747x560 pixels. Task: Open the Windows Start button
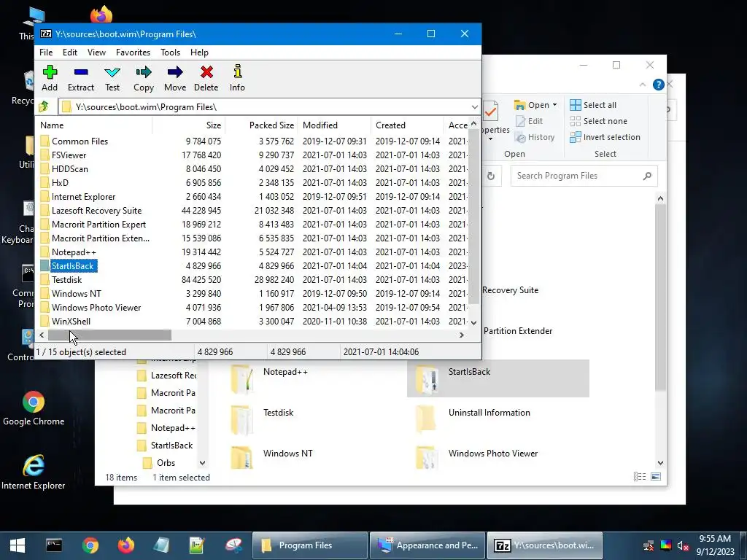click(18, 545)
